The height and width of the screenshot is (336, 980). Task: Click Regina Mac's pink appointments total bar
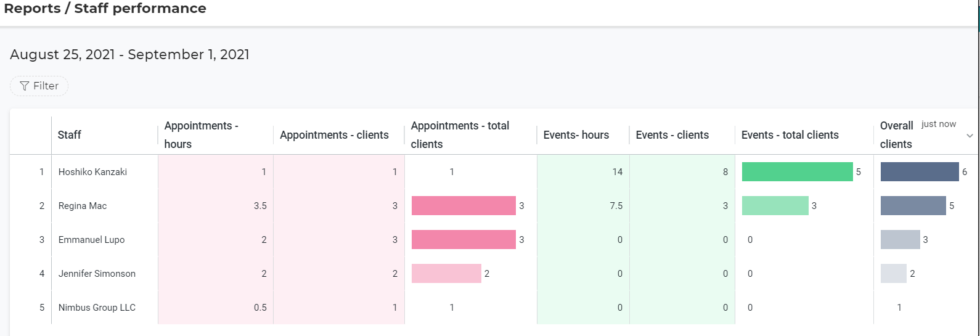click(463, 206)
